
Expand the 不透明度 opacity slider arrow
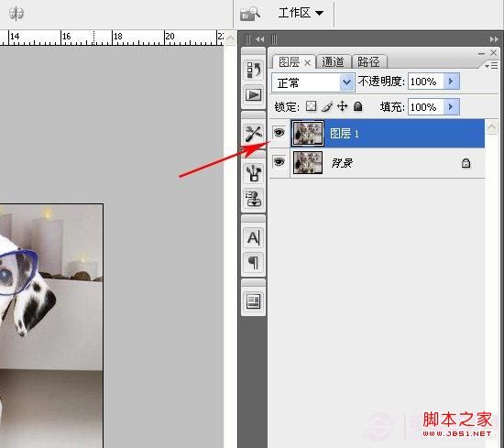(451, 82)
